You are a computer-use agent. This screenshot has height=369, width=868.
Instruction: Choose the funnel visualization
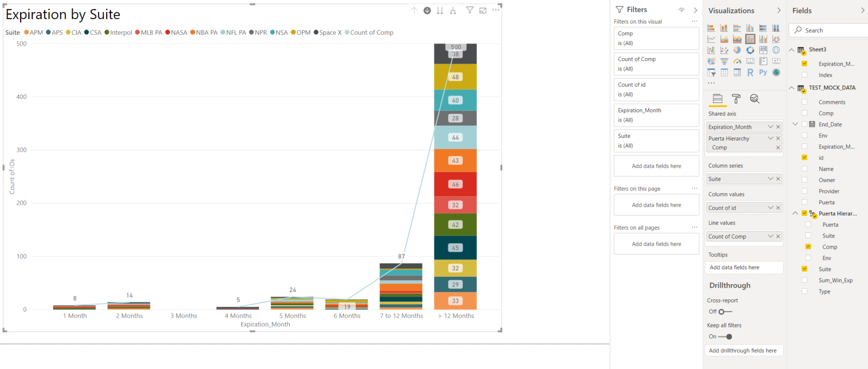tap(724, 61)
